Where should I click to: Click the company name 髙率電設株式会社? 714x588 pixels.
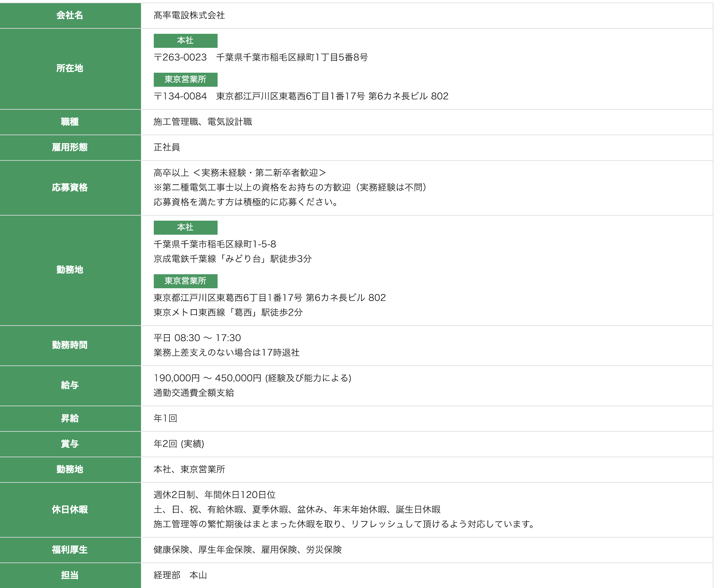pyautogui.click(x=189, y=15)
